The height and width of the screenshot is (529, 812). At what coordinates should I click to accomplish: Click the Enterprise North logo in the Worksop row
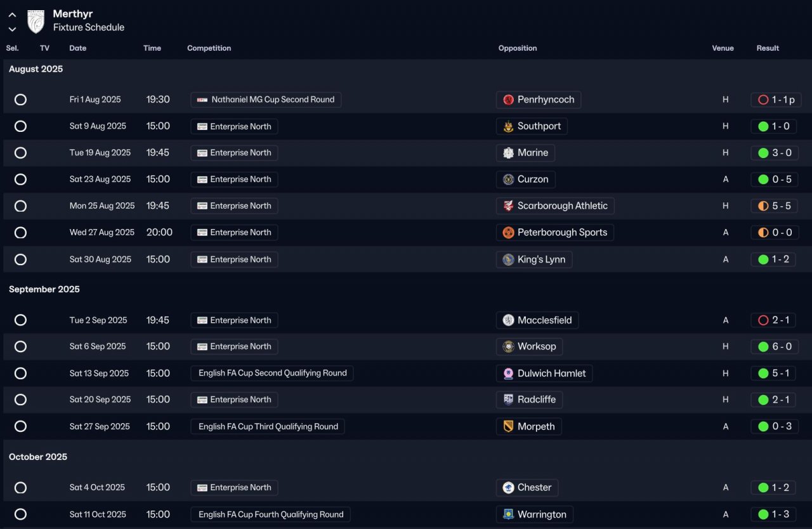pos(202,347)
